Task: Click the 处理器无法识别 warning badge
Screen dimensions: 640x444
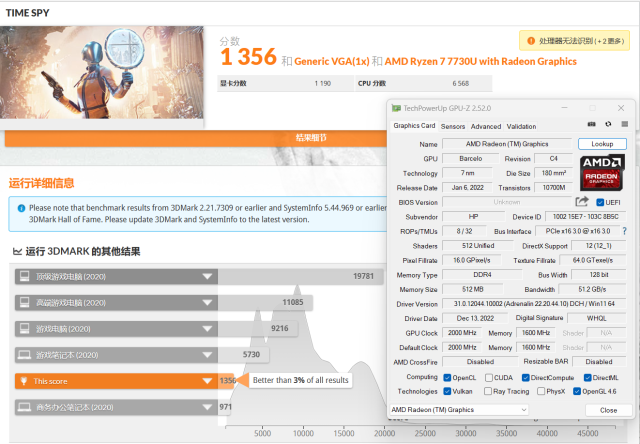Action: click(x=574, y=41)
